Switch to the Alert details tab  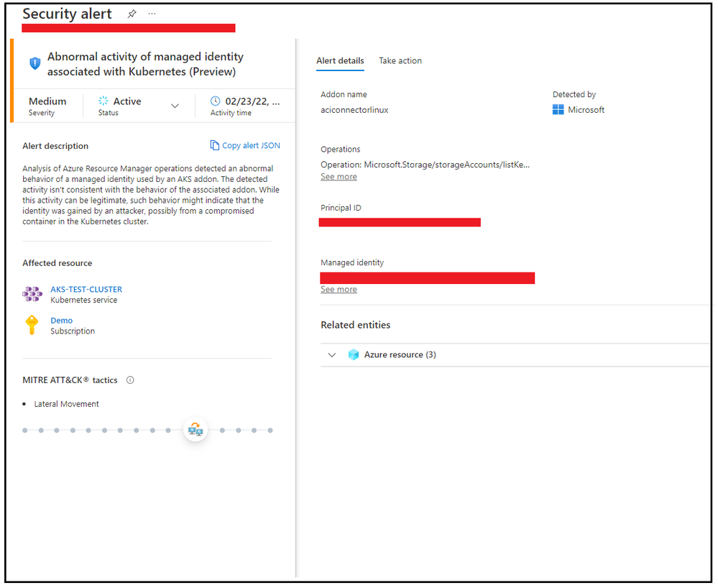point(340,61)
